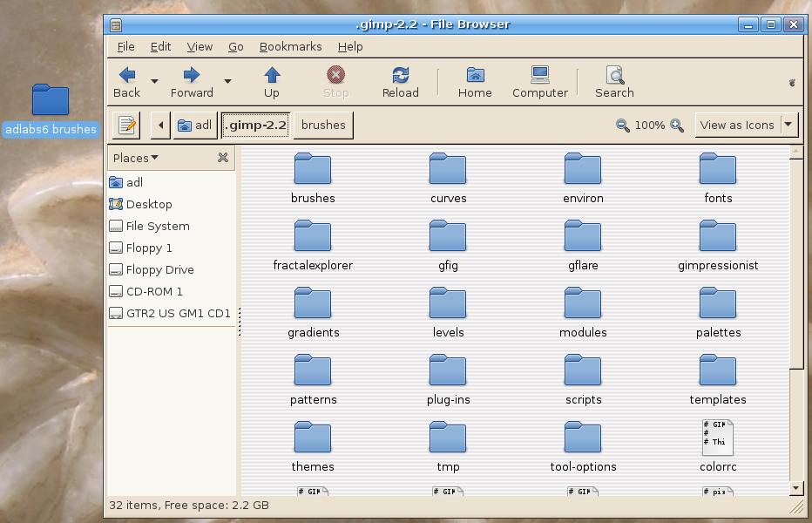Open the Computer location
This screenshot has height=523, width=812.
pyautogui.click(x=540, y=82)
